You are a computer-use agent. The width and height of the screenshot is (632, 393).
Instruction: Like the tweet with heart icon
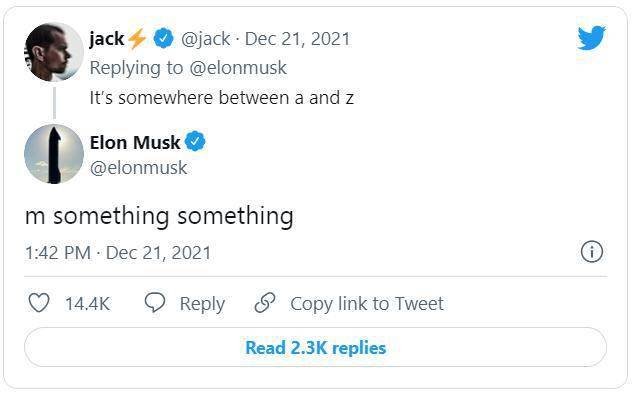(39, 303)
